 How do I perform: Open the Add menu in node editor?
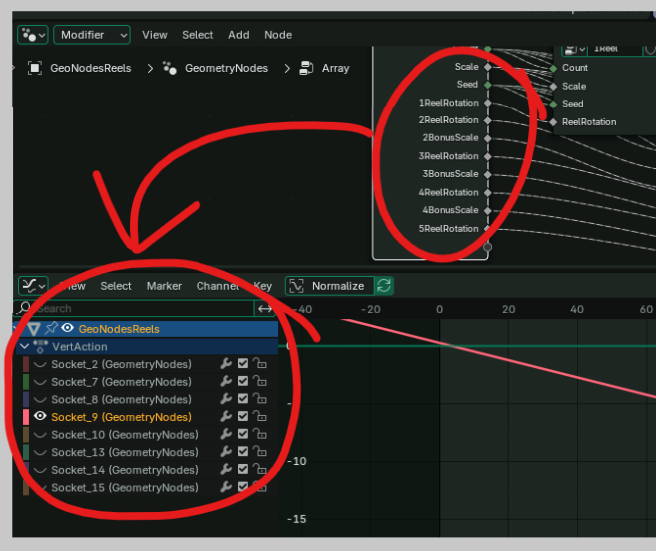[238, 35]
